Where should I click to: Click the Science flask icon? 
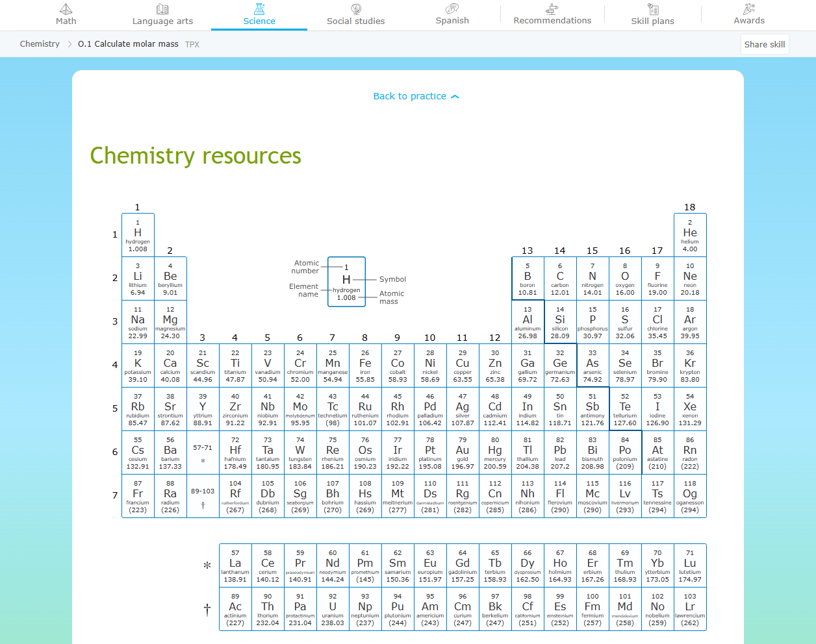(259, 9)
